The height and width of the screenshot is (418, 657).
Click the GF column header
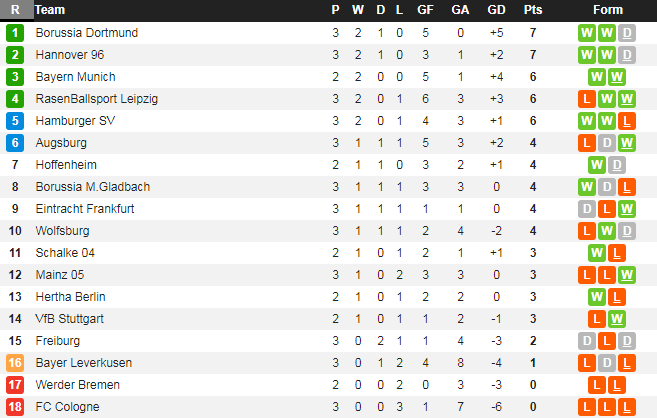click(x=425, y=10)
